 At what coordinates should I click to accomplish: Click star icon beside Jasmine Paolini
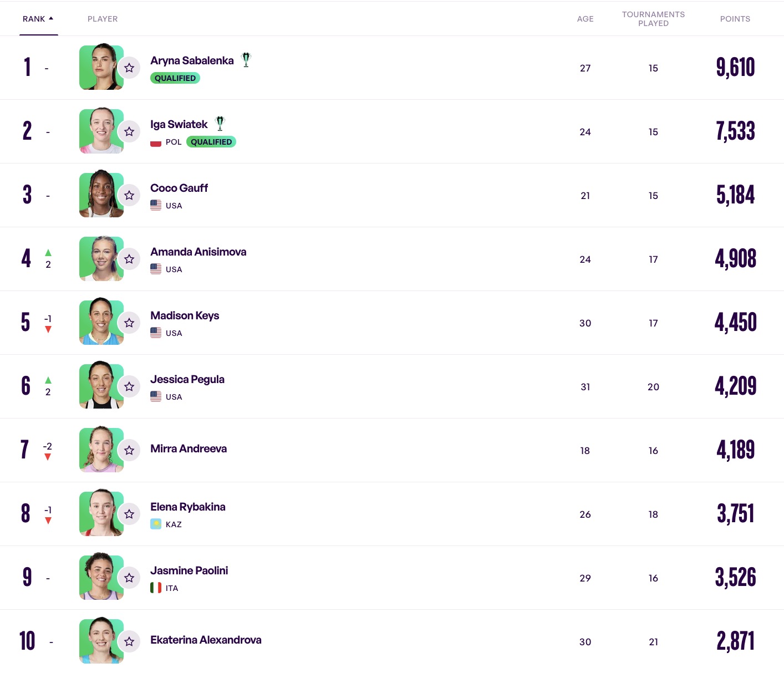129,578
